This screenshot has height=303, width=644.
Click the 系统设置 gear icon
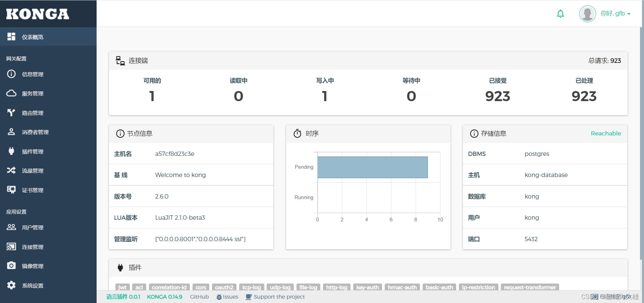11,285
